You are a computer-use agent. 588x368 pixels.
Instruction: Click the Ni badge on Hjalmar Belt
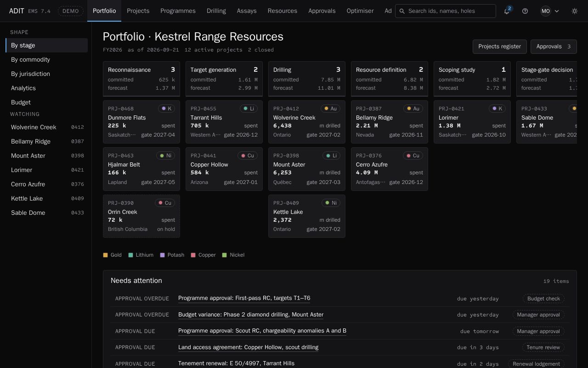[166, 155]
